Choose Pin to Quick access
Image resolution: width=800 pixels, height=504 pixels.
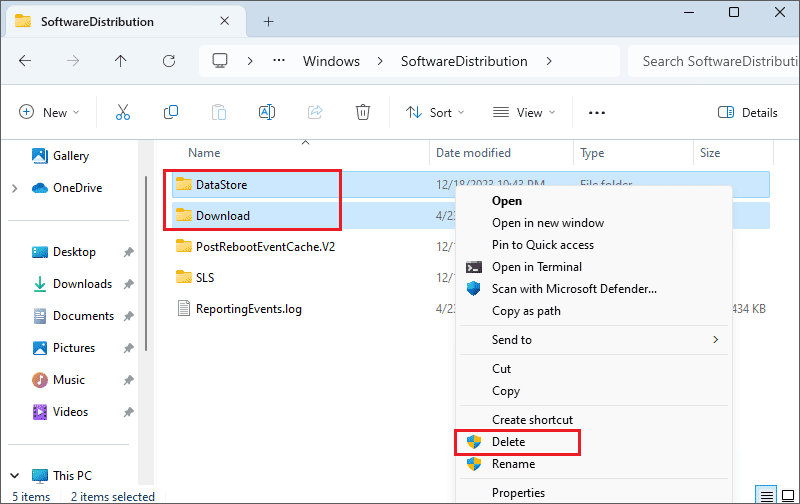(543, 245)
